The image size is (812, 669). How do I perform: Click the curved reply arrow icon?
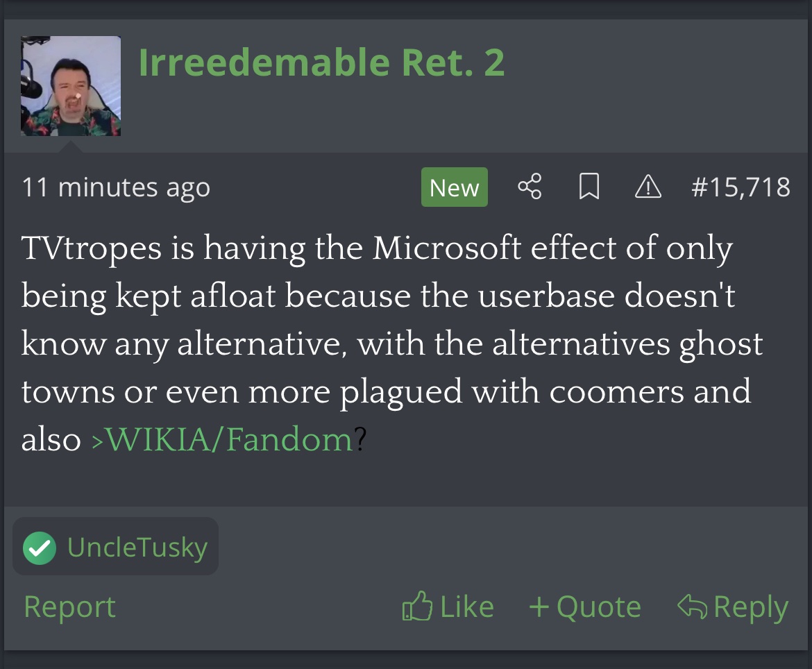click(692, 607)
